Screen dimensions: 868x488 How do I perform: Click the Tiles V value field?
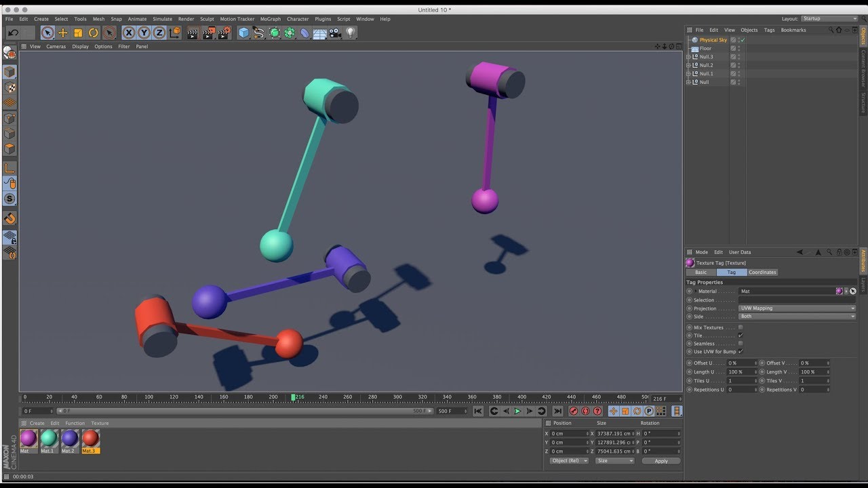coord(814,381)
